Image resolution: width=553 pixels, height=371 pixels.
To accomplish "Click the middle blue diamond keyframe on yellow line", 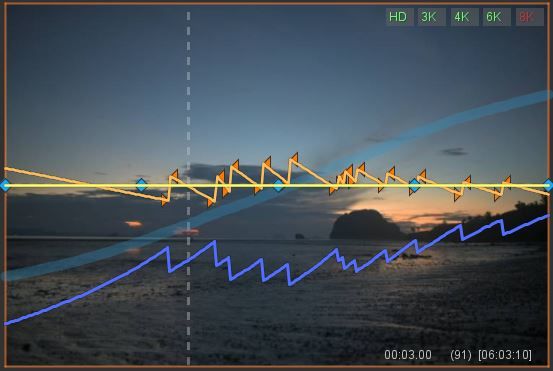I will coord(278,185).
